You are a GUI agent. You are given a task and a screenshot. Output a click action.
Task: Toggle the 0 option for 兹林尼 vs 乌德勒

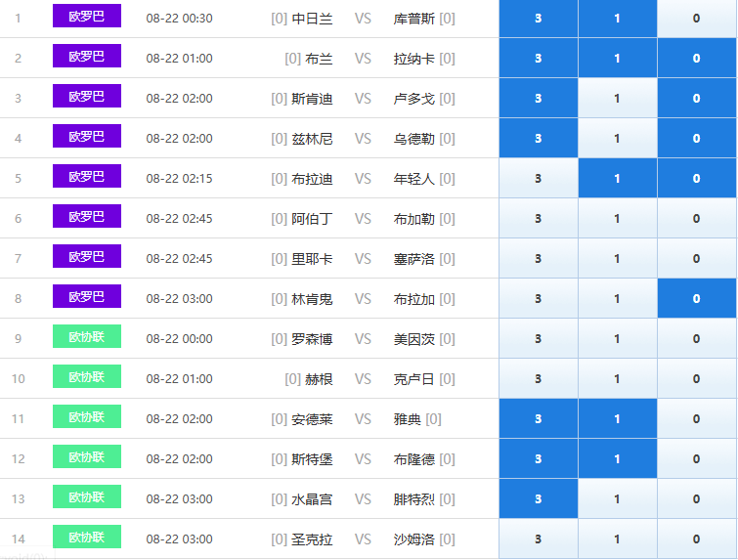point(697,139)
